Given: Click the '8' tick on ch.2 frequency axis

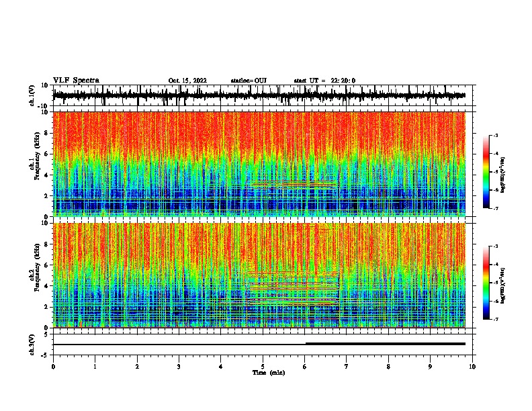Looking at the screenshot, I should pos(47,244).
